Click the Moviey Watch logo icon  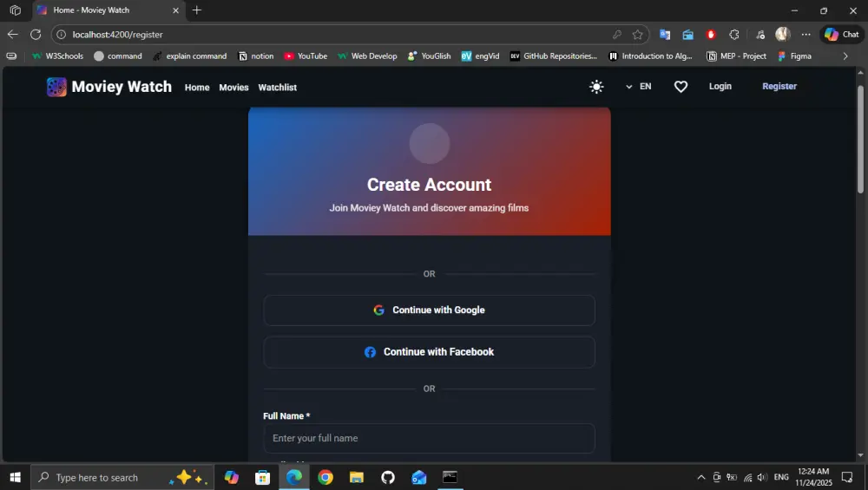[56, 87]
